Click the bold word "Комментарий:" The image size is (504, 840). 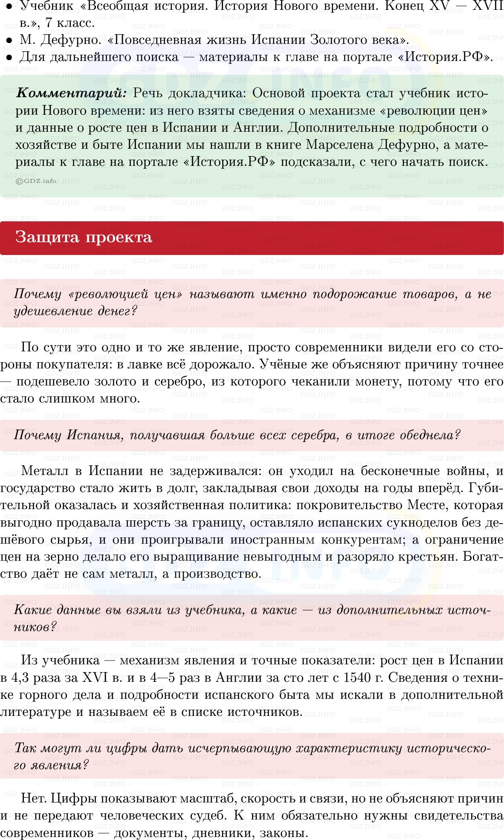point(71,93)
